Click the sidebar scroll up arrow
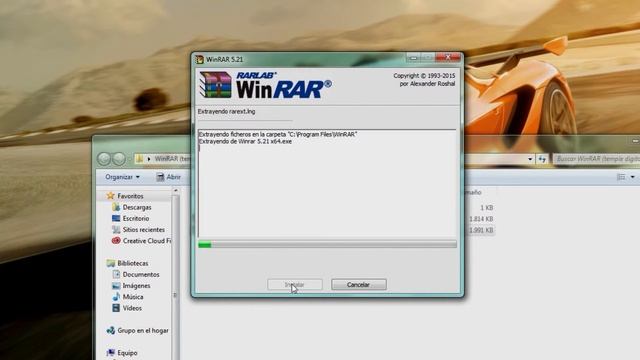640x360 pixels. 176,191
